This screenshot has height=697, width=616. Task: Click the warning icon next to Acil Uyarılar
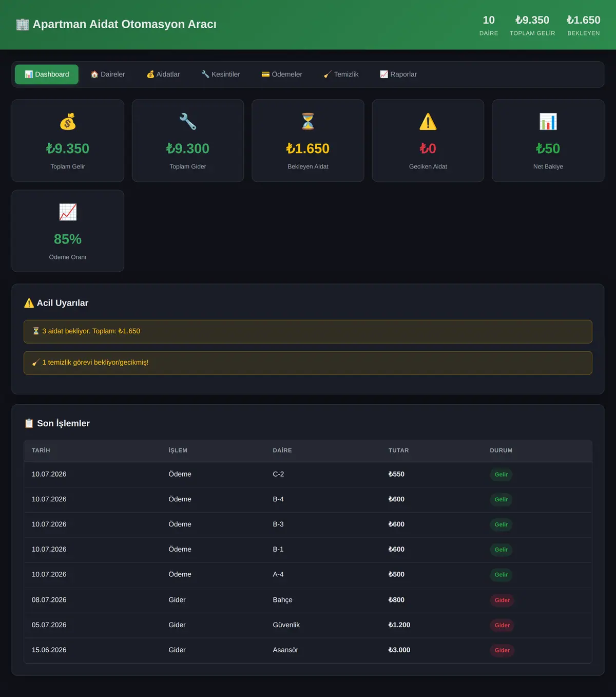(29, 303)
